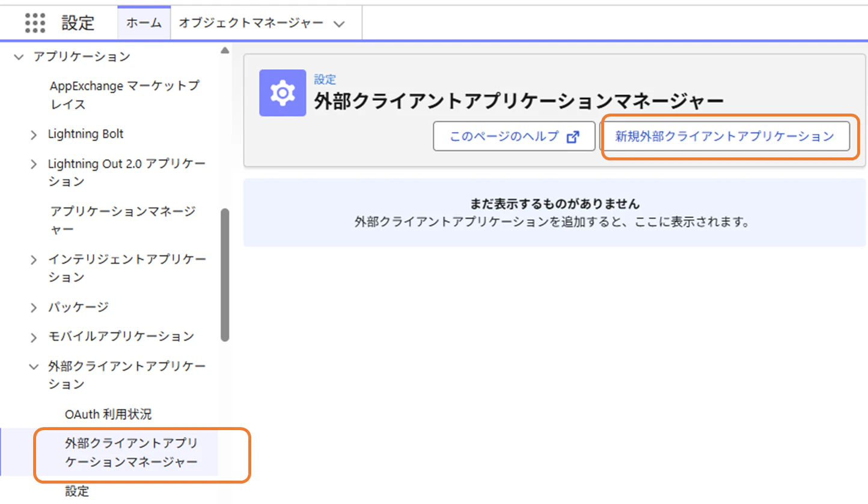Click the パッケージ label in sidebar
The image size is (868, 504).
pyautogui.click(x=78, y=307)
